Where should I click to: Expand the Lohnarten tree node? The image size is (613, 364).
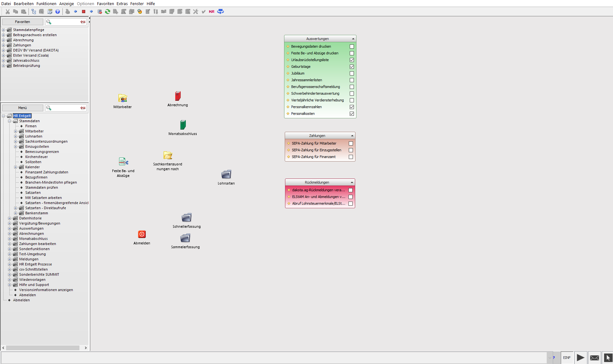16,136
